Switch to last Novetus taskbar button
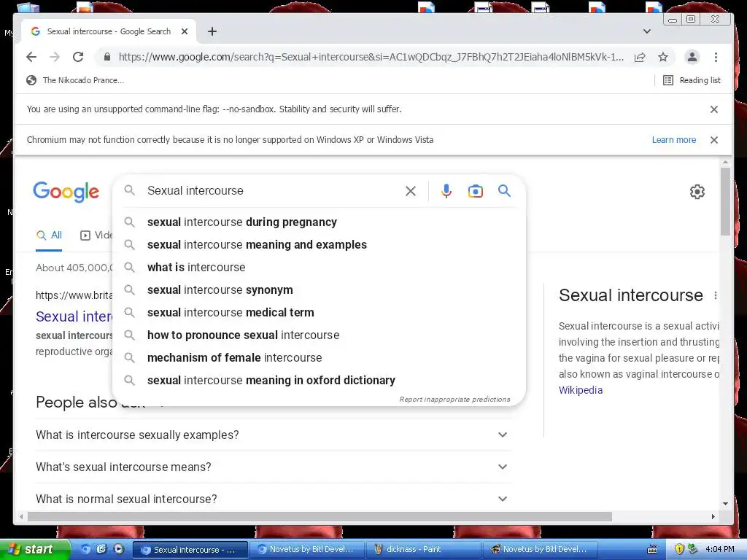The width and height of the screenshot is (747, 560). [x=541, y=550]
